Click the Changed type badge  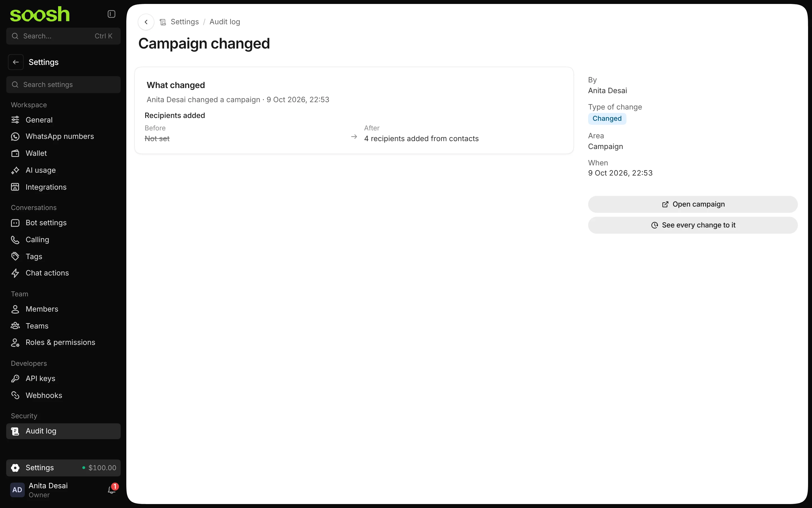[607, 119]
